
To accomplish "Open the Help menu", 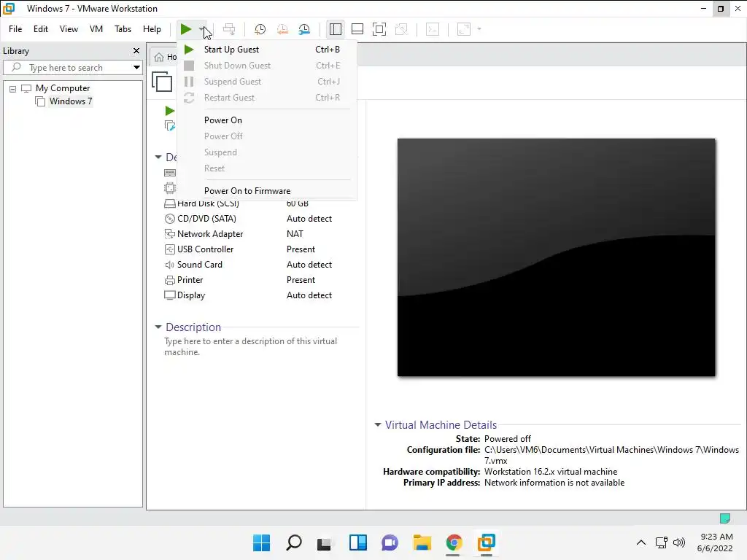I will [152, 29].
